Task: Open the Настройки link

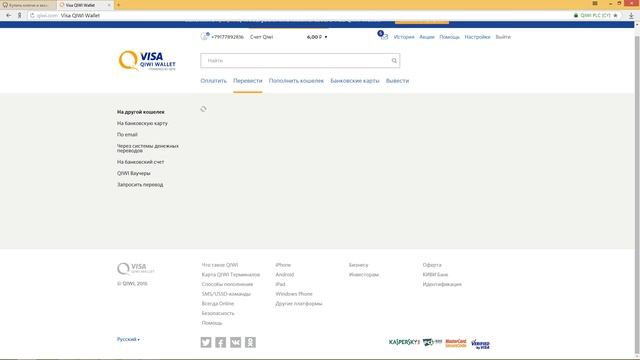Action: [478, 37]
